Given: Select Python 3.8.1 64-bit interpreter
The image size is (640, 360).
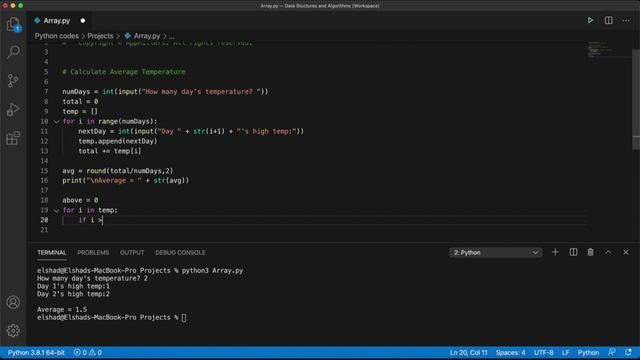Looking at the screenshot, I should pyautogui.click(x=36, y=353).
